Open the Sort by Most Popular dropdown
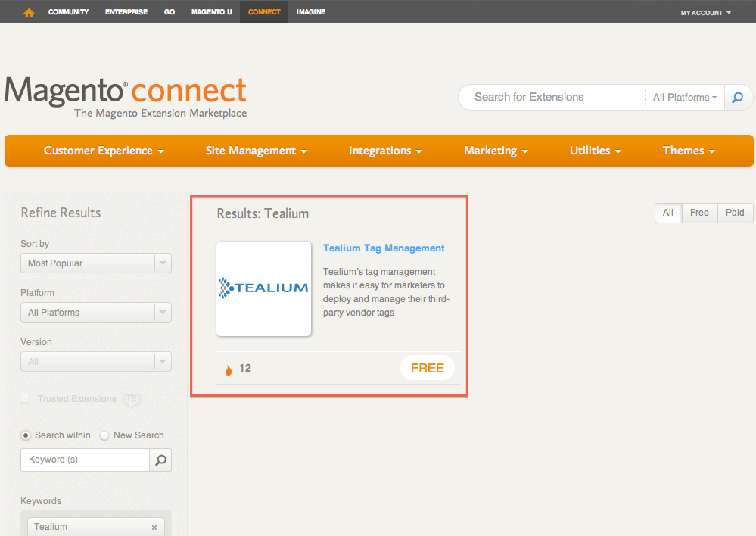 click(96, 263)
